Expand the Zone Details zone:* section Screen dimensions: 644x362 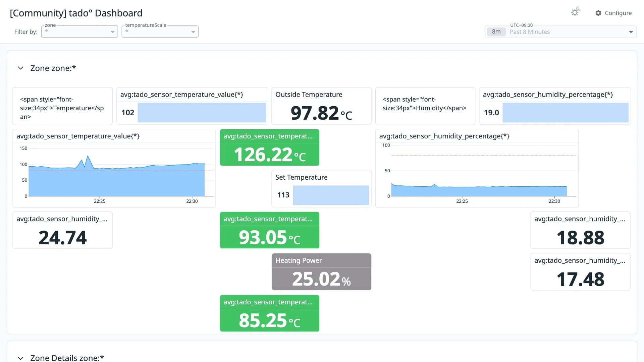click(20, 358)
